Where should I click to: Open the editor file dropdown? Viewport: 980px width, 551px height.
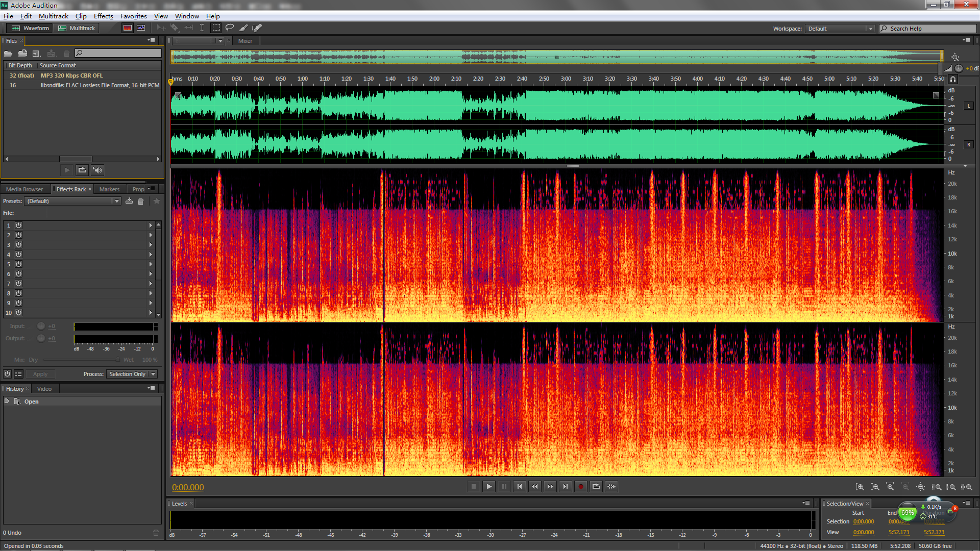199,41
